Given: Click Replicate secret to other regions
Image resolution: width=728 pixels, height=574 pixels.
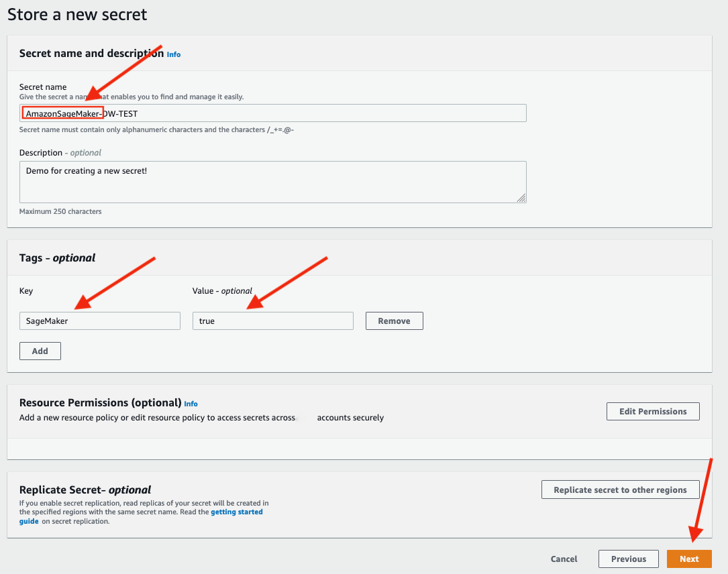Looking at the screenshot, I should coord(620,490).
